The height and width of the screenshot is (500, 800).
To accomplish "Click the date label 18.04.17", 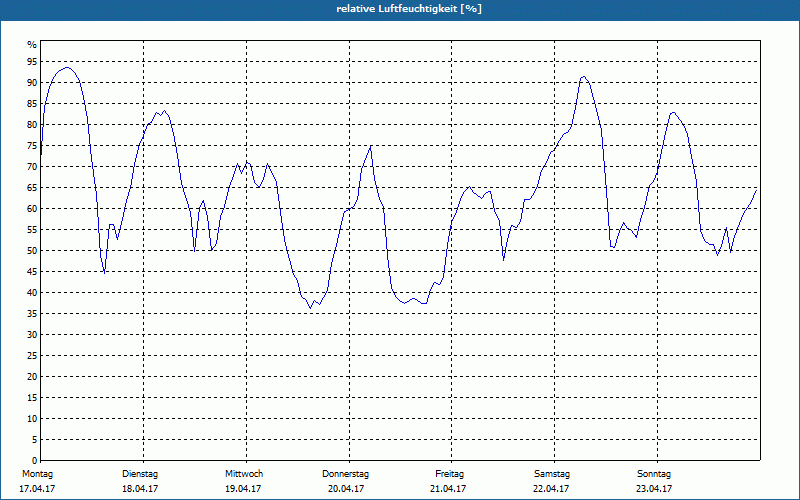I will [140, 489].
